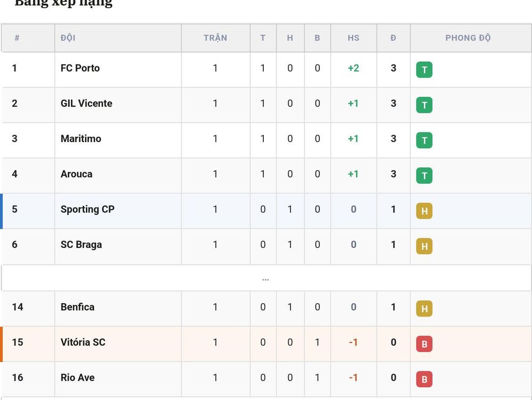Click the Đ points column header
This screenshot has width=532, height=400.
click(x=393, y=38)
